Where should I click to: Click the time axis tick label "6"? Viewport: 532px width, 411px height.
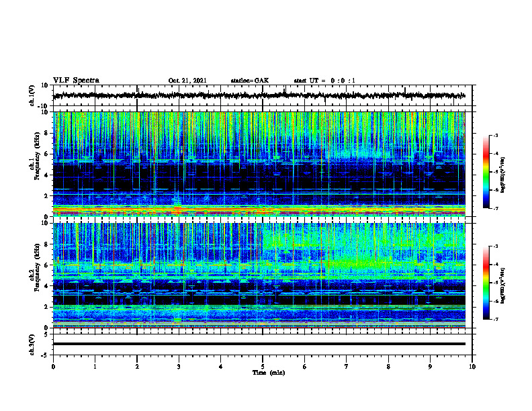[305, 367]
